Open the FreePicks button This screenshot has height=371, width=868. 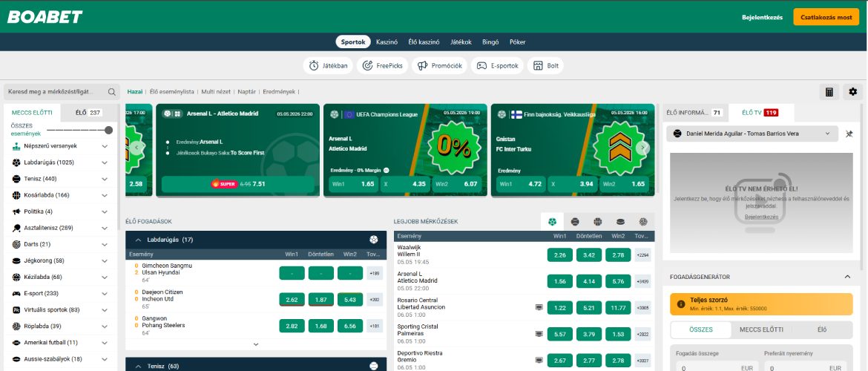383,66
